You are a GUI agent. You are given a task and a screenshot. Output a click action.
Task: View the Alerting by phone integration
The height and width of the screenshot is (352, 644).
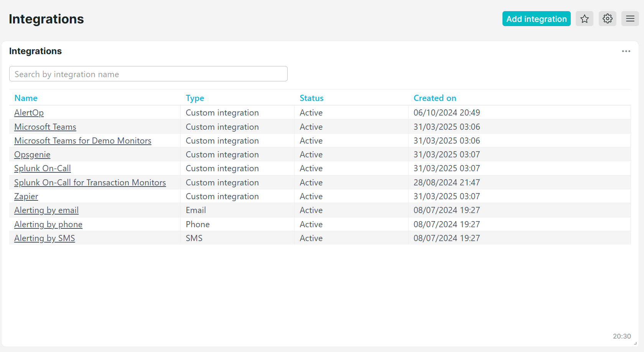click(x=48, y=225)
